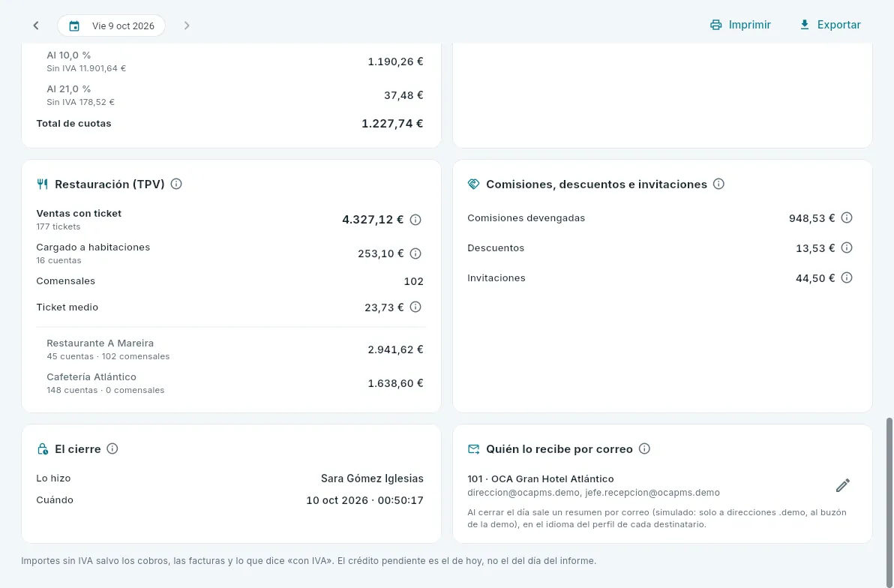Open the date picker showing Vie 9 oct 2026
894x588 pixels.
111,25
